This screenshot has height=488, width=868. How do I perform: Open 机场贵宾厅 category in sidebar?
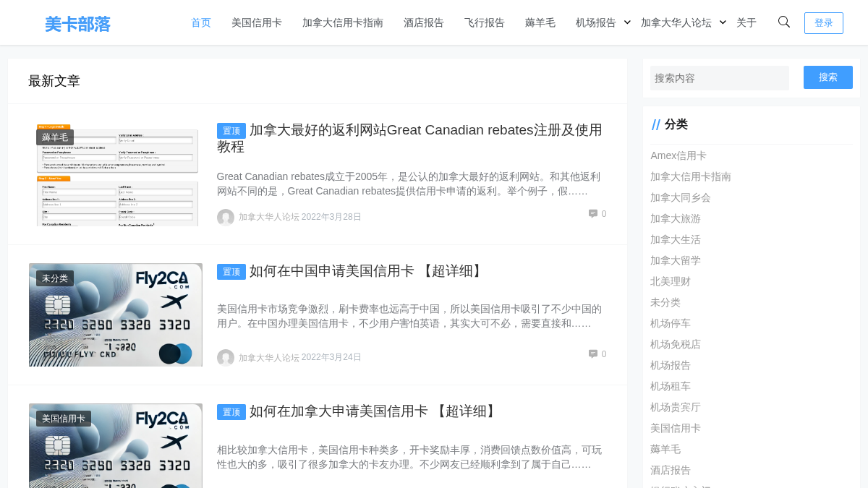pos(676,407)
